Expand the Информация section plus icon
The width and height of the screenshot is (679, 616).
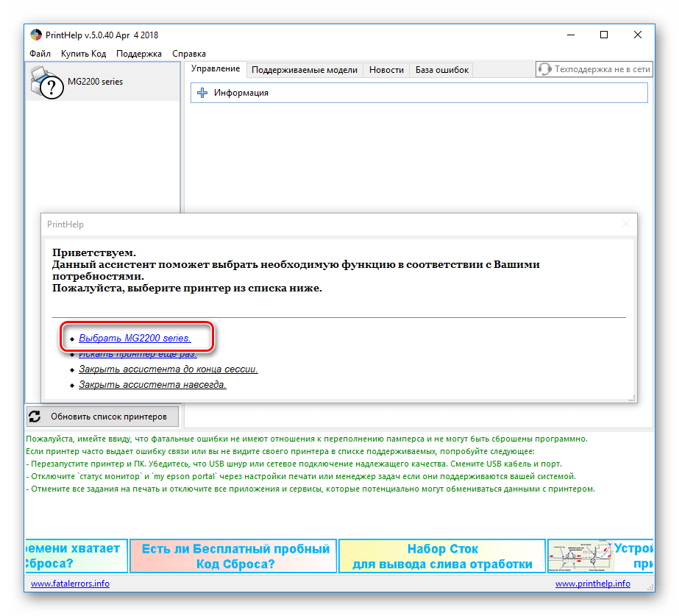pyautogui.click(x=202, y=93)
